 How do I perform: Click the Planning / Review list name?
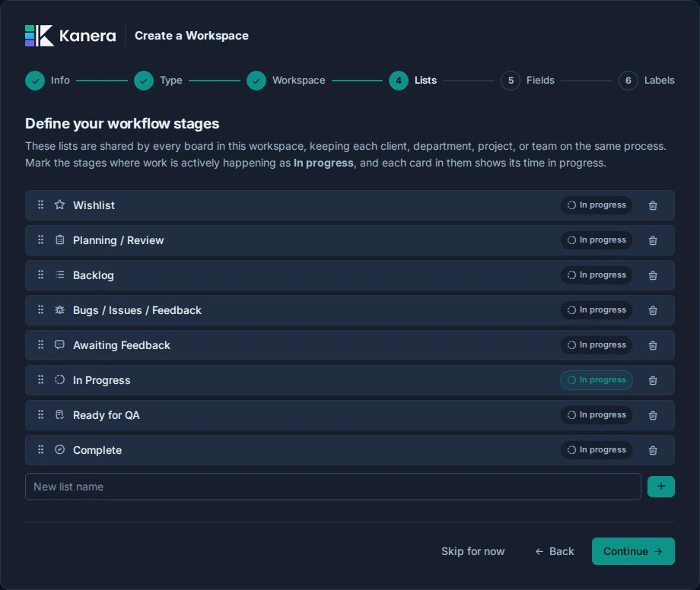point(118,240)
